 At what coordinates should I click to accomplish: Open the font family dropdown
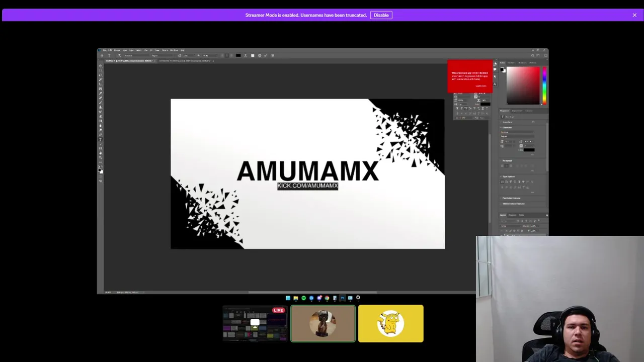point(137,55)
